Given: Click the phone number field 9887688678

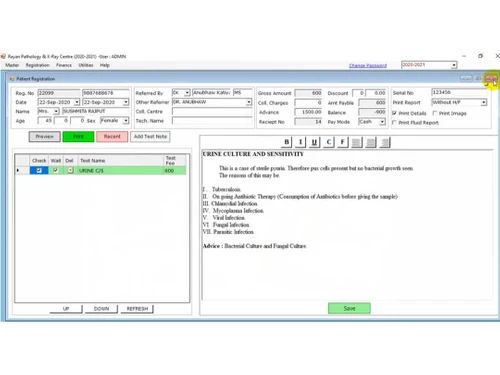Looking at the screenshot, I should (106, 93).
